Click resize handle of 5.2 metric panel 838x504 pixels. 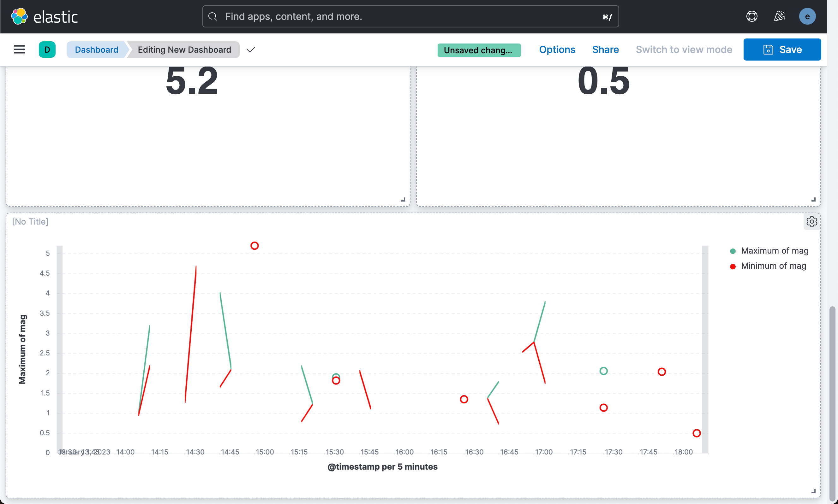pos(403,200)
